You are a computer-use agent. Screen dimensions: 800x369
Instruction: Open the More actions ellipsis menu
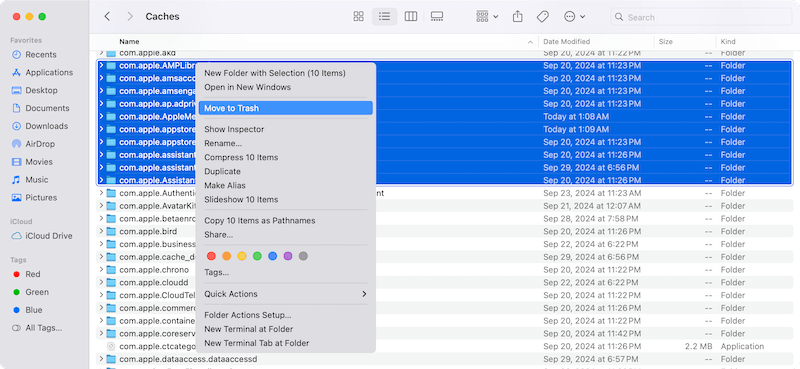tap(574, 17)
